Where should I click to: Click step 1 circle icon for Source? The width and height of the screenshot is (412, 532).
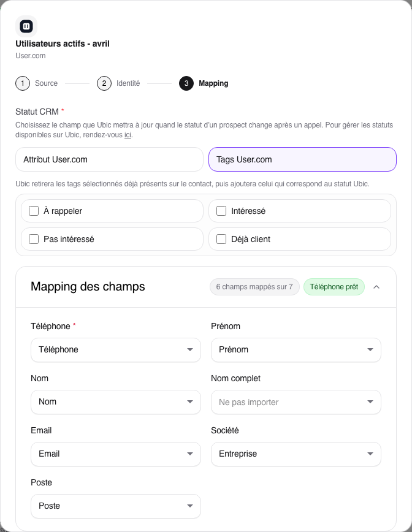pyautogui.click(x=23, y=83)
